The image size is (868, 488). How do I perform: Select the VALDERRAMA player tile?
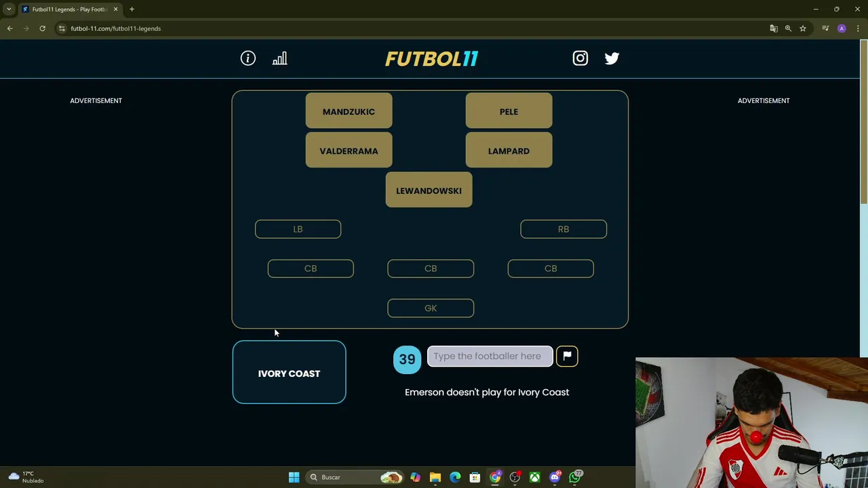349,150
